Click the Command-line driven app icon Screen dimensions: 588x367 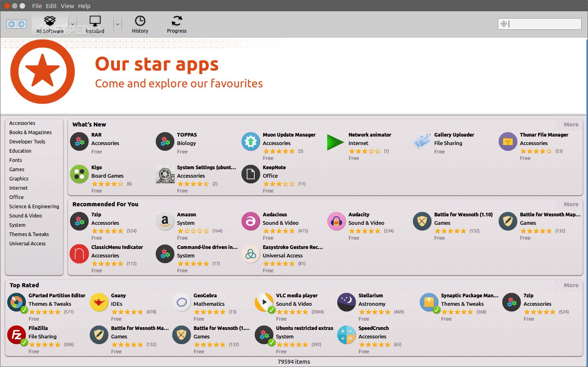165,254
